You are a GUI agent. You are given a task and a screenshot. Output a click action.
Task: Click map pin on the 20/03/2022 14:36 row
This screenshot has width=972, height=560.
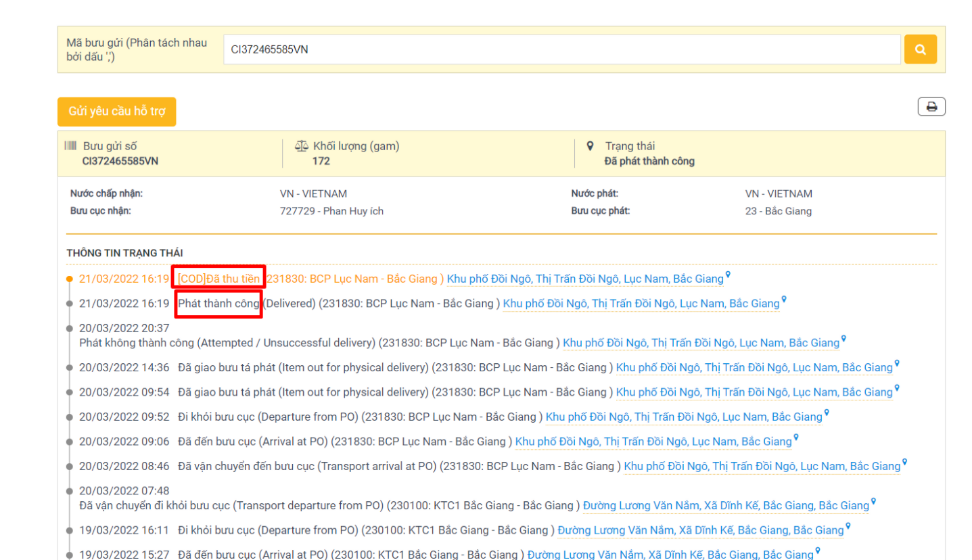(897, 364)
